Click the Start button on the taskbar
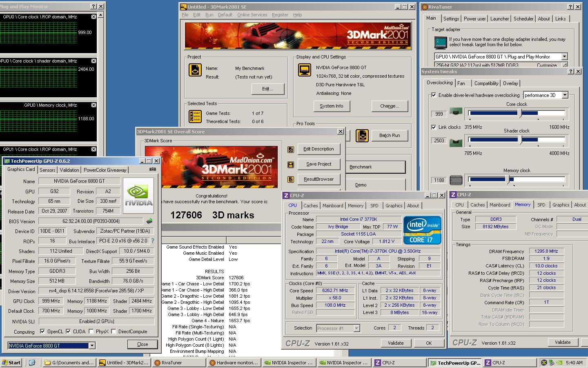 click(11, 362)
